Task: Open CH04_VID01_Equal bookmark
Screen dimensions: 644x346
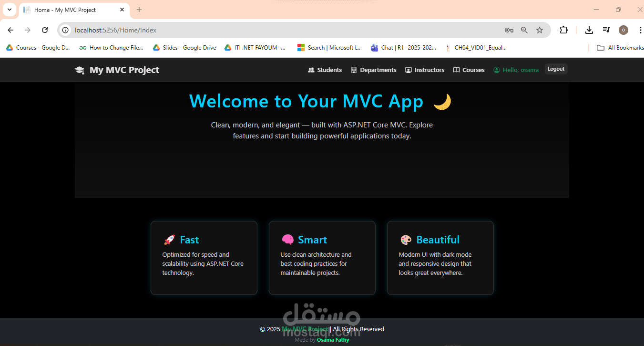Action: pyautogui.click(x=476, y=48)
